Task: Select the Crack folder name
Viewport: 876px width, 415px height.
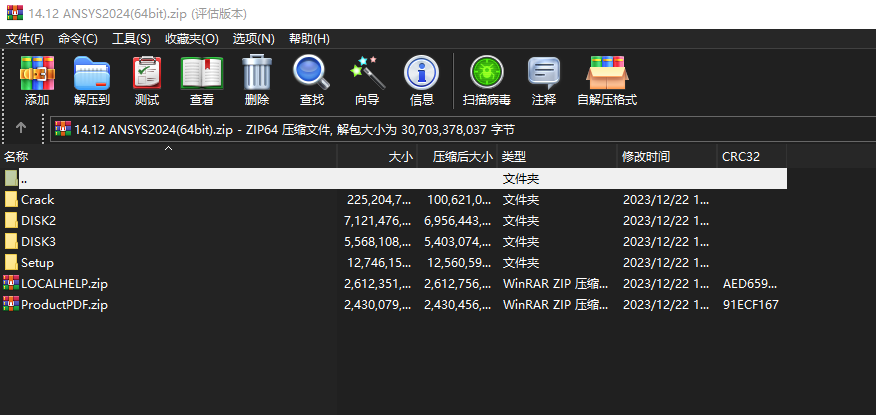Action: (x=37, y=199)
